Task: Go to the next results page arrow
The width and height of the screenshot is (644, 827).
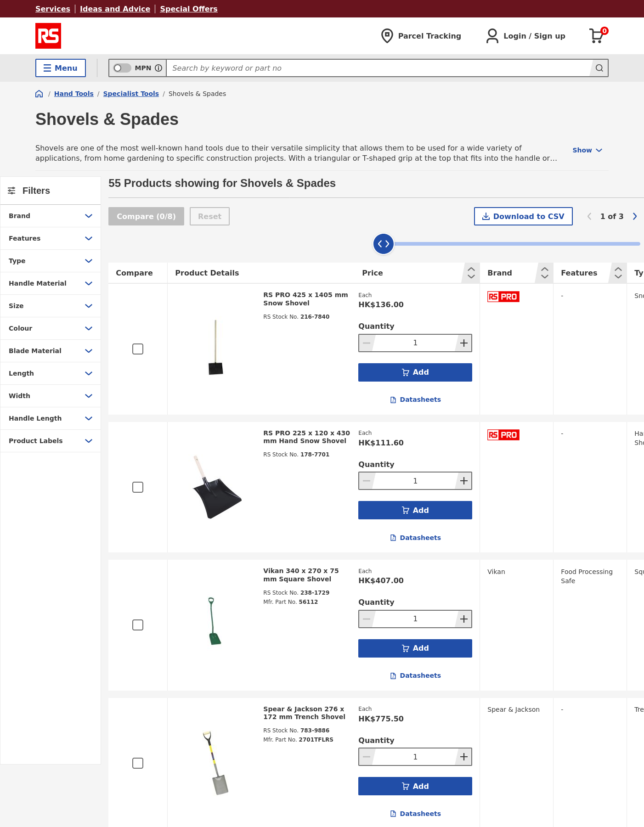Action: [x=635, y=216]
